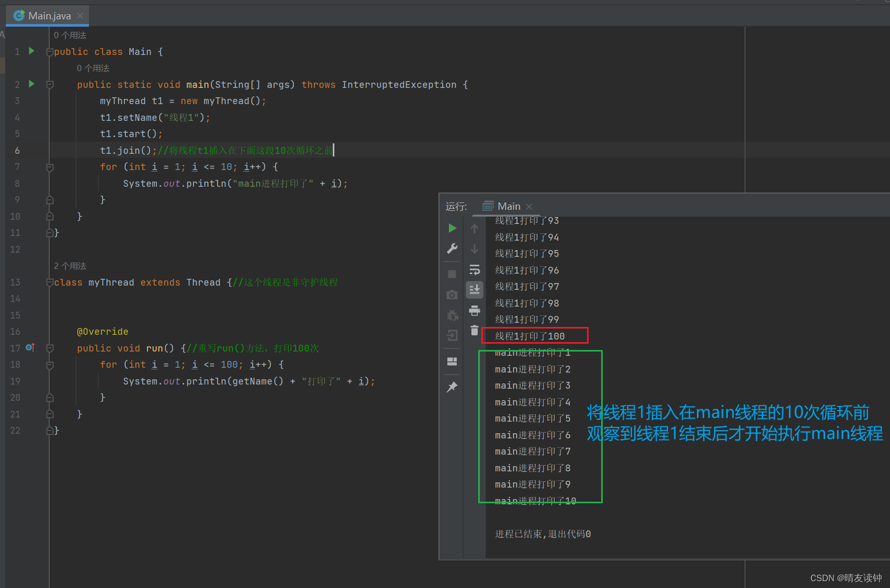The image size is (890, 588).
Task: Click the down arrow in Run console toolbar
Action: pyautogui.click(x=475, y=249)
